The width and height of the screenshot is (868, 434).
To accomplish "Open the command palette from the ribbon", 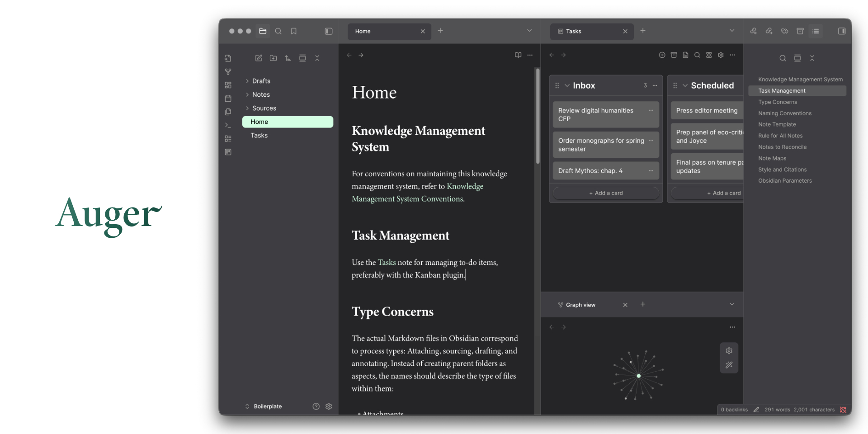I will point(228,125).
